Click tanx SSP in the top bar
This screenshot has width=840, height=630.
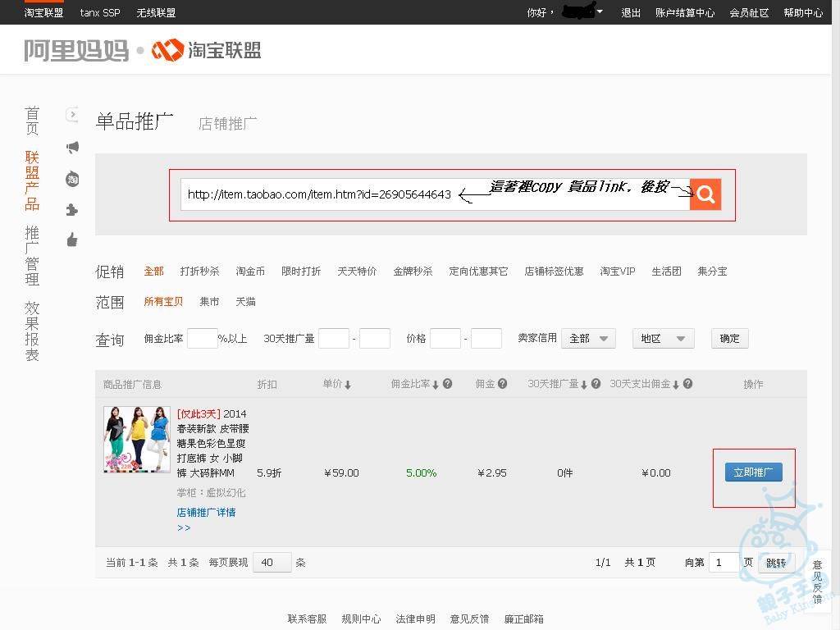point(100,12)
